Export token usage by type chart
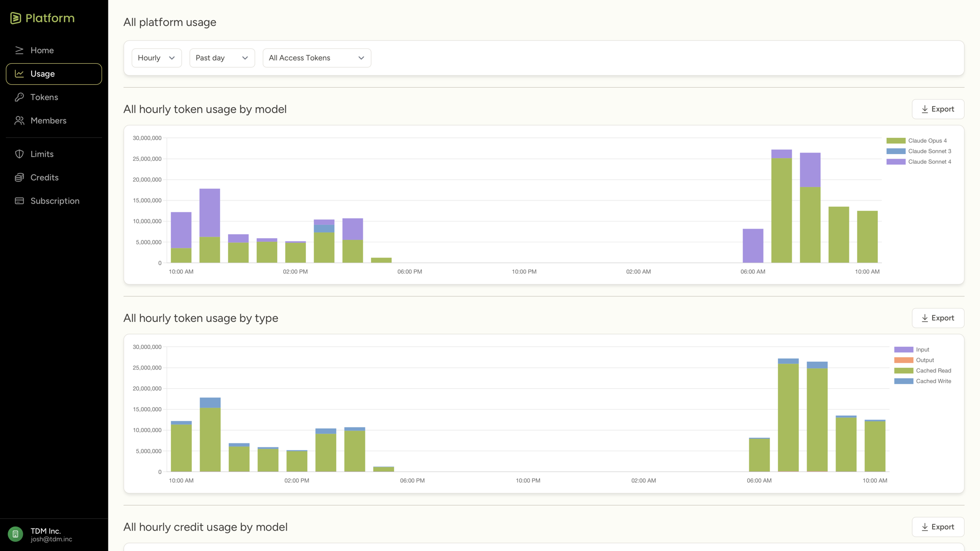The width and height of the screenshot is (980, 551). 938,318
